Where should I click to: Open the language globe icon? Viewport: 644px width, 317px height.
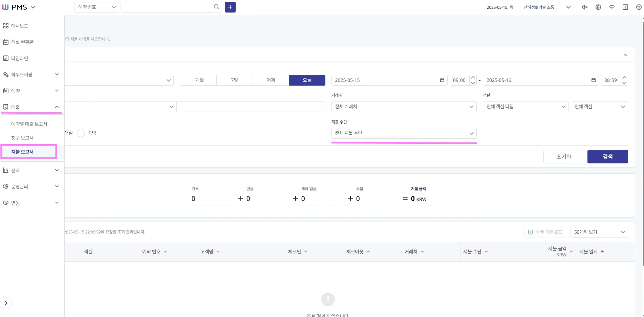point(598,7)
